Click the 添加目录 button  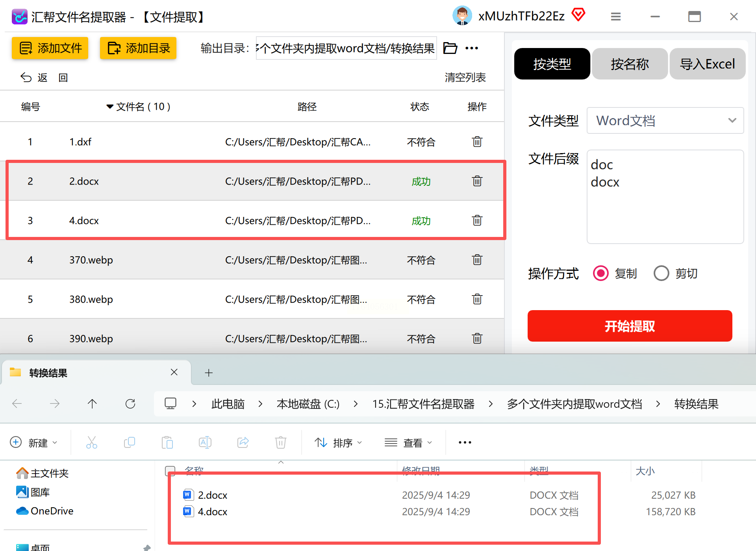click(x=138, y=48)
